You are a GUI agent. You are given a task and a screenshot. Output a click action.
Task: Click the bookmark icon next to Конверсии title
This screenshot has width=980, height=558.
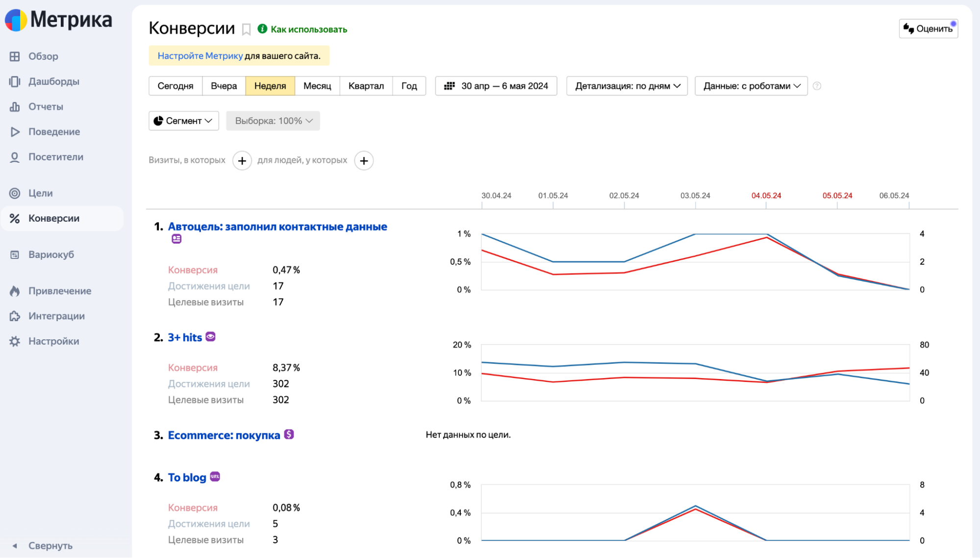[247, 29]
